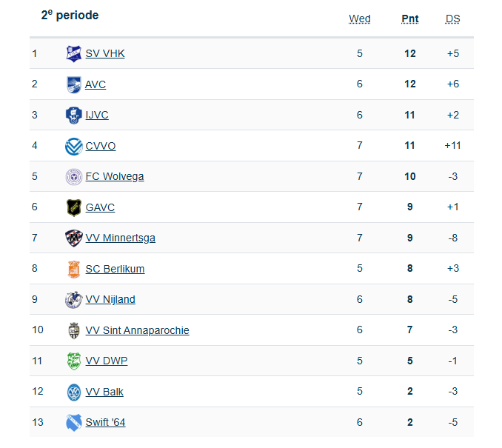Click the Swift '64 blue logo
The image size is (502, 448).
[x=73, y=422]
